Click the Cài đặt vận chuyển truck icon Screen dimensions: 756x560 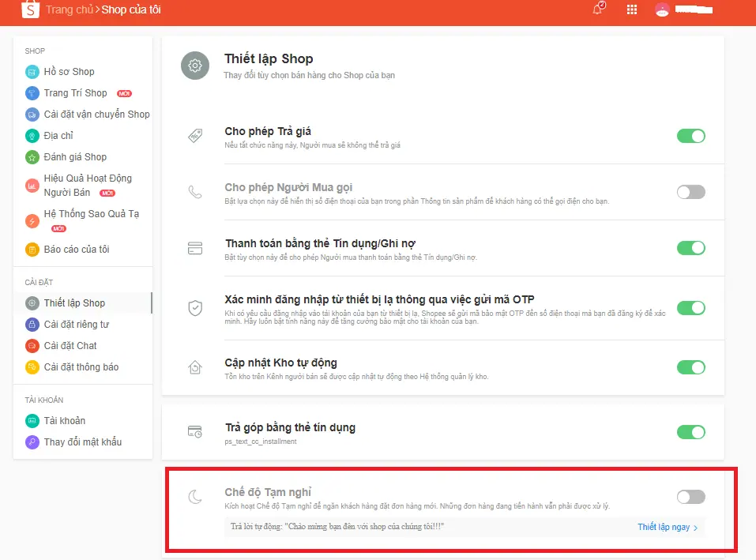(x=32, y=115)
